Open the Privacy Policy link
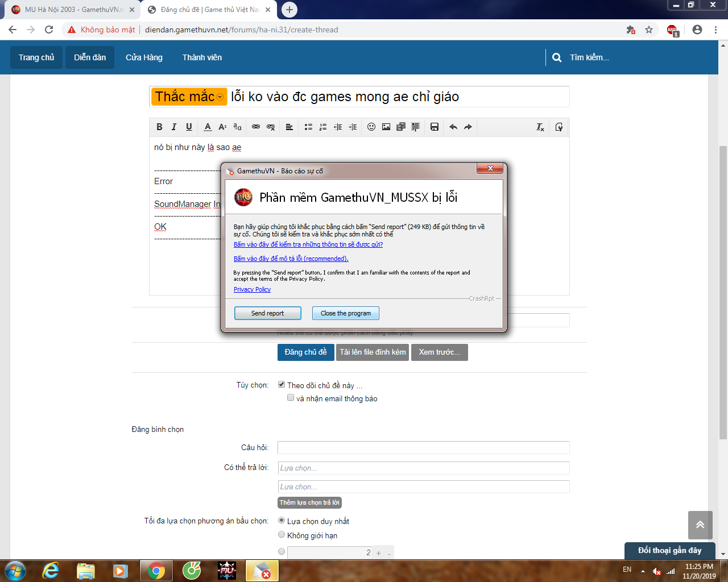The width and height of the screenshot is (728, 582). pyautogui.click(x=252, y=289)
